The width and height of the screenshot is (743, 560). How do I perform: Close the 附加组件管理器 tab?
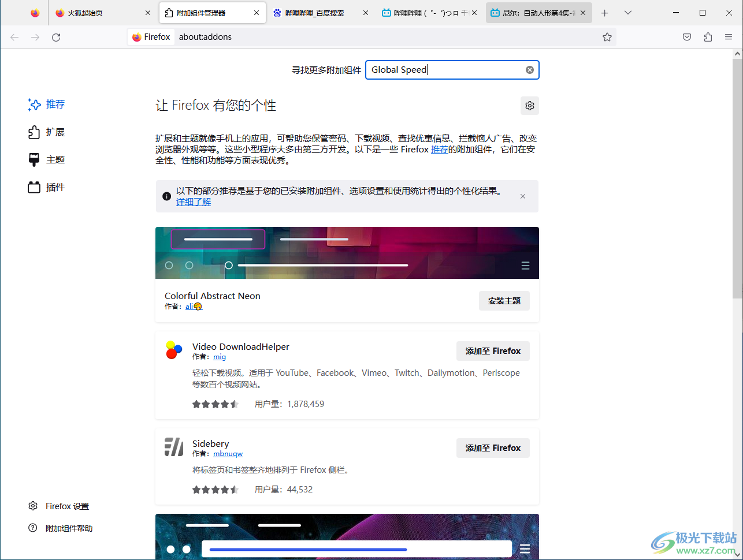click(x=257, y=13)
